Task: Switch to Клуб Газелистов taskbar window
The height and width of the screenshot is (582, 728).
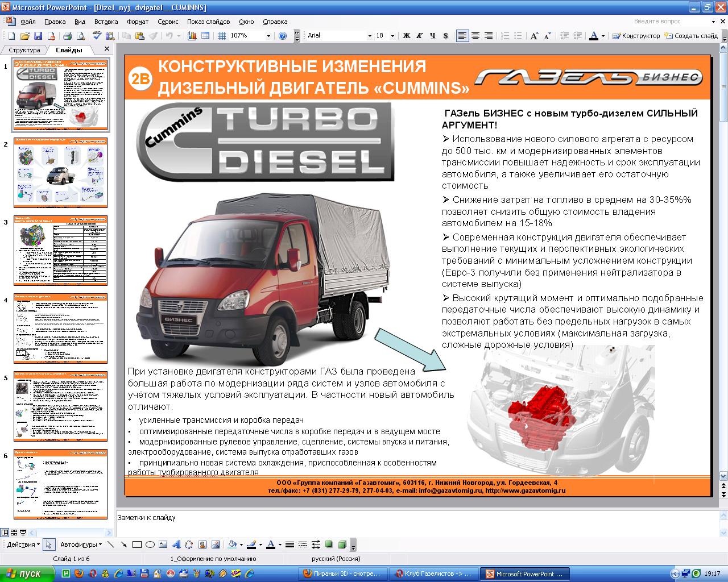Action: point(435,573)
